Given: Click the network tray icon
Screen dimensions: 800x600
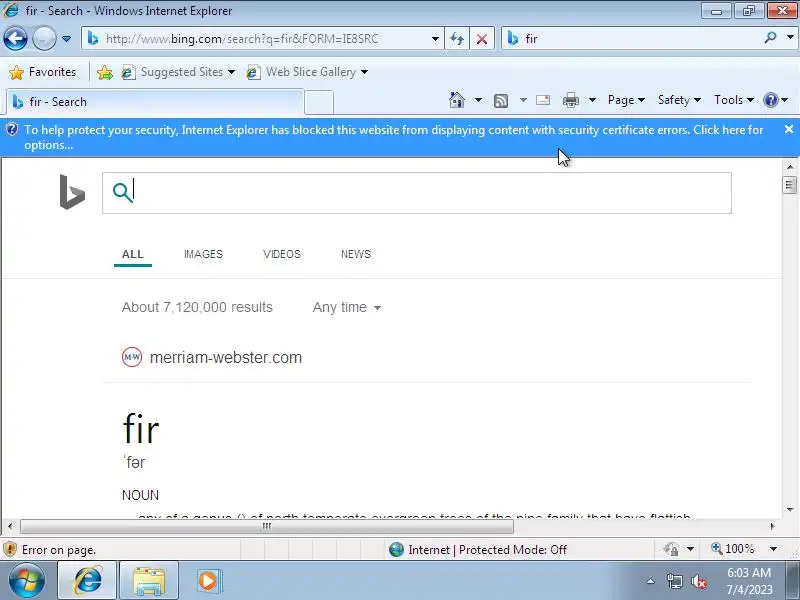Looking at the screenshot, I should pyautogui.click(x=674, y=581).
